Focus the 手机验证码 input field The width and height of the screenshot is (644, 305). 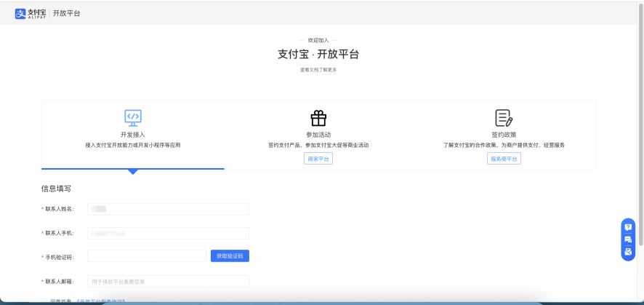tap(147, 256)
